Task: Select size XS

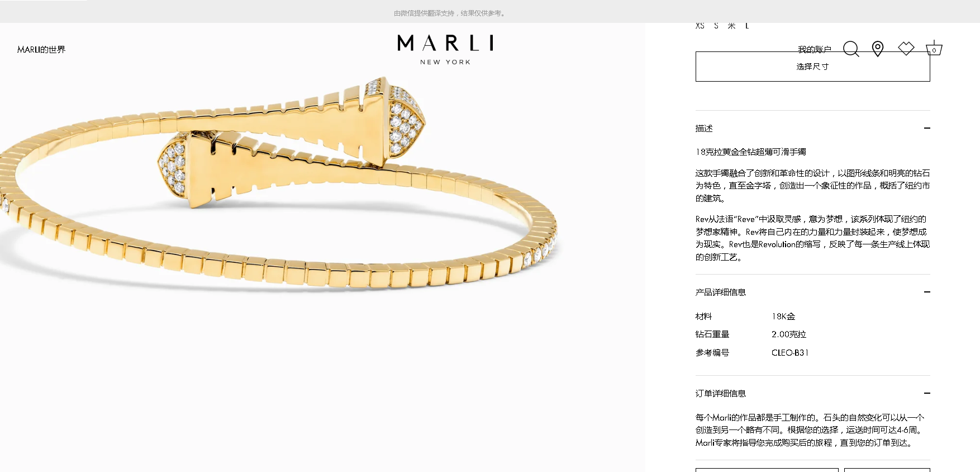Action: click(x=700, y=26)
